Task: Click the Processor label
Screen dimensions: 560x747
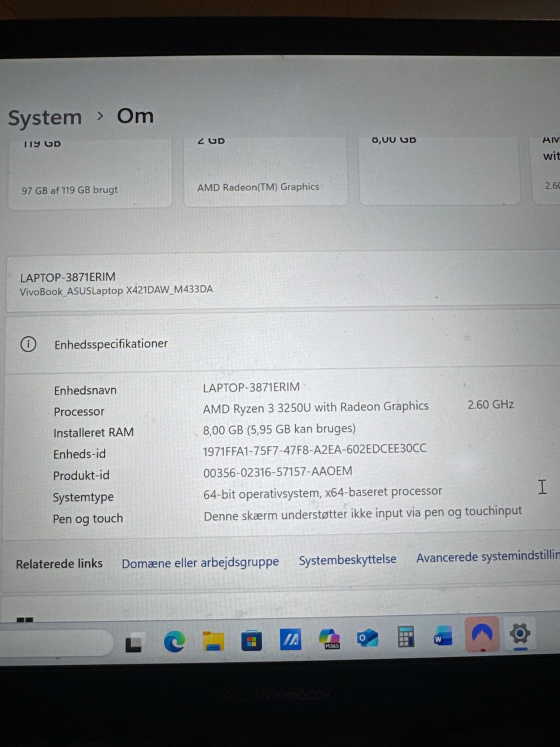Action: (79, 411)
